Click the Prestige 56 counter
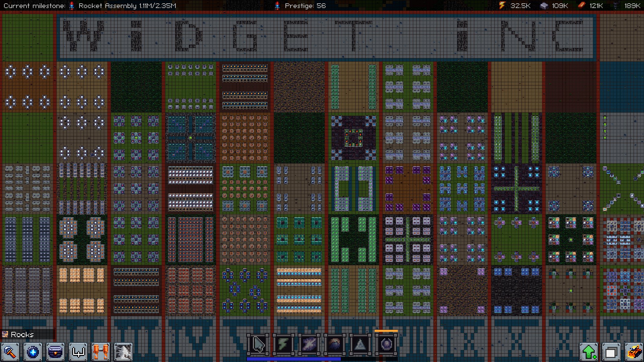 [x=305, y=6]
